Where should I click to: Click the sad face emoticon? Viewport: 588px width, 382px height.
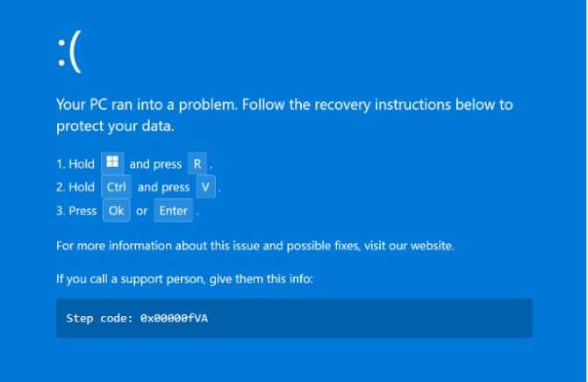pyautogui.click(x=68, y=54)
